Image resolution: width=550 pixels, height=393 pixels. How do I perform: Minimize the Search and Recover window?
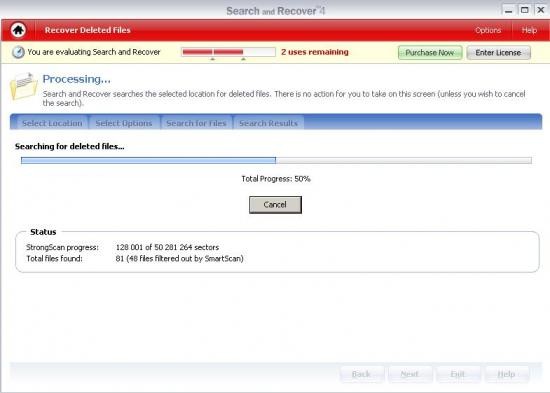tap(509, 10)
